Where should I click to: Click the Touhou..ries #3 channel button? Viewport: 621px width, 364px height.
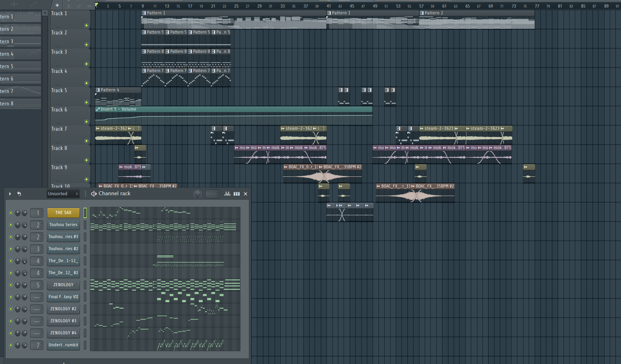tap(63, 237)
